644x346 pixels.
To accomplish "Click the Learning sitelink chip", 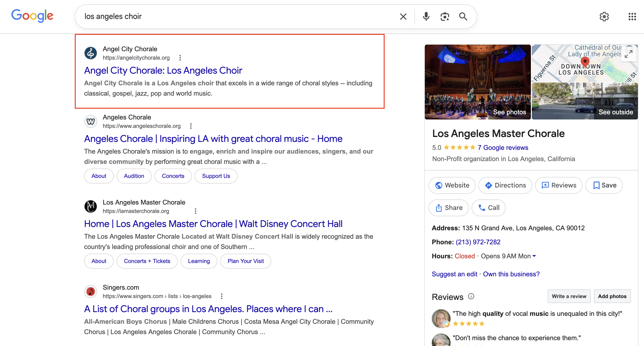I will pyautogui.click(x=199, y=261).
